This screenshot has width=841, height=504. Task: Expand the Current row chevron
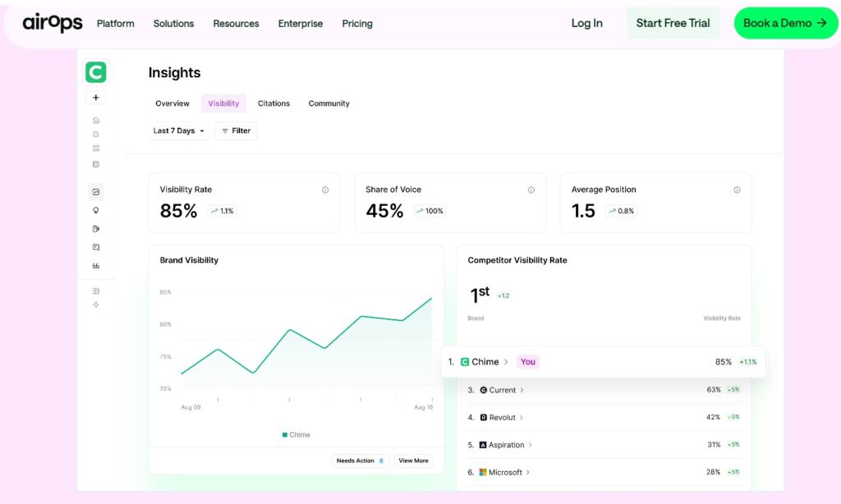coord(522,391)
